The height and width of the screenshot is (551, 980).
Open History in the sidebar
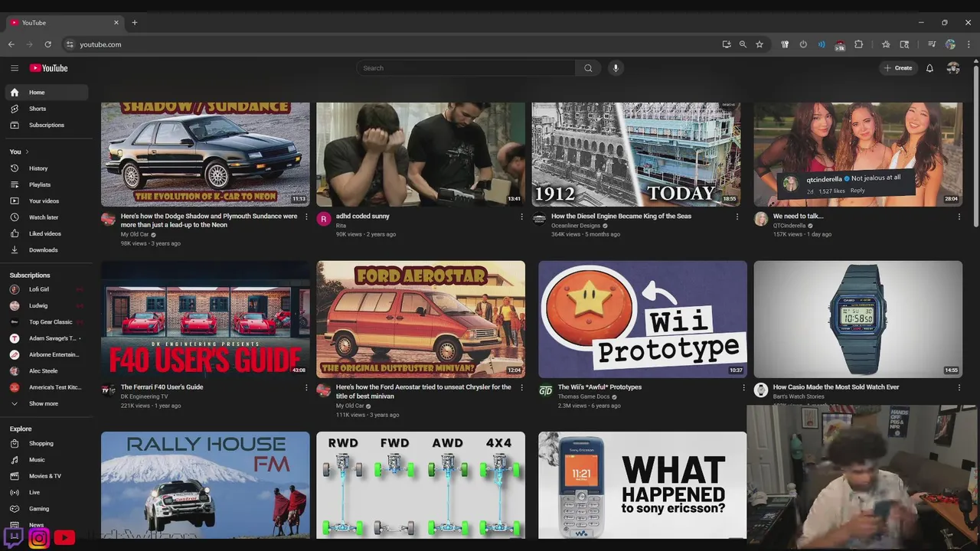pos(46,168)
